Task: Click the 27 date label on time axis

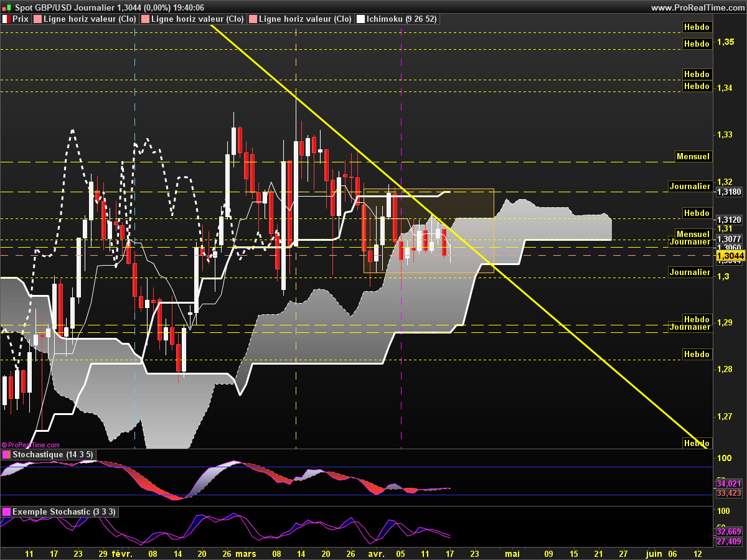Action: tap(623, 553)
